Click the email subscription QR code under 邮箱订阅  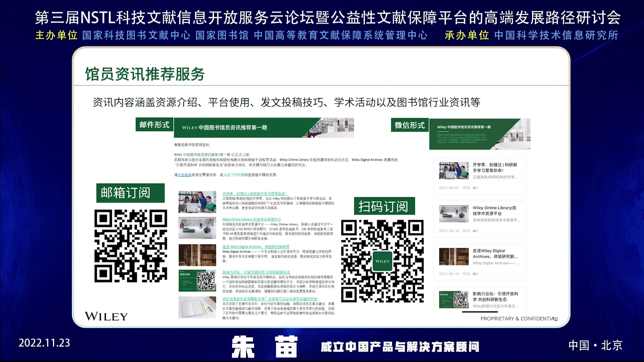pos(130,246)
